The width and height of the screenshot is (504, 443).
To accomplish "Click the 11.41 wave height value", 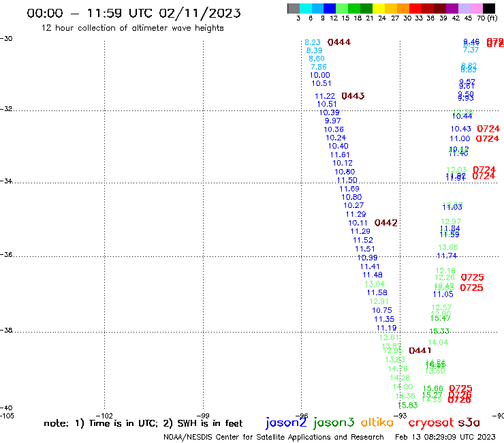I will point(370,266).
